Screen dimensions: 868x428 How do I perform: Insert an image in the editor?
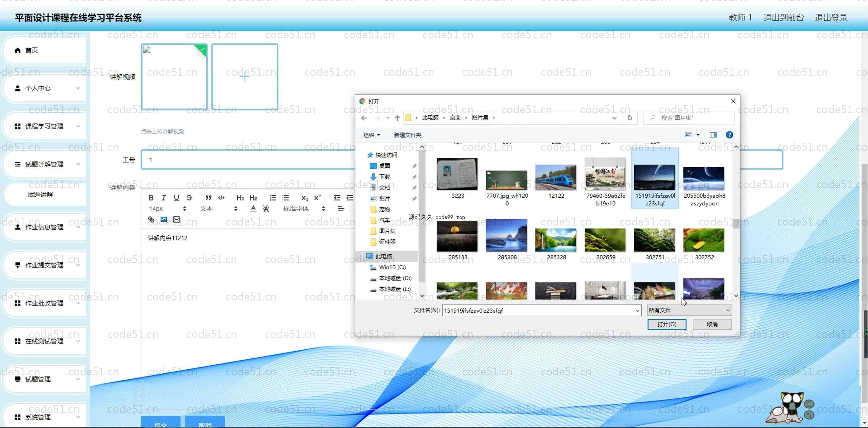click(x=164, y=220)
